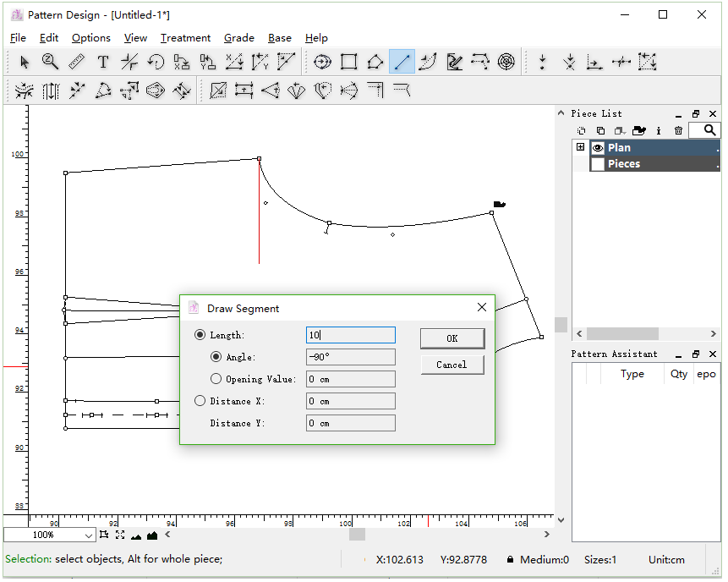Click Cancel in Draw Segment dialog
Screen dimensions: 728x582
click(452, 365)
